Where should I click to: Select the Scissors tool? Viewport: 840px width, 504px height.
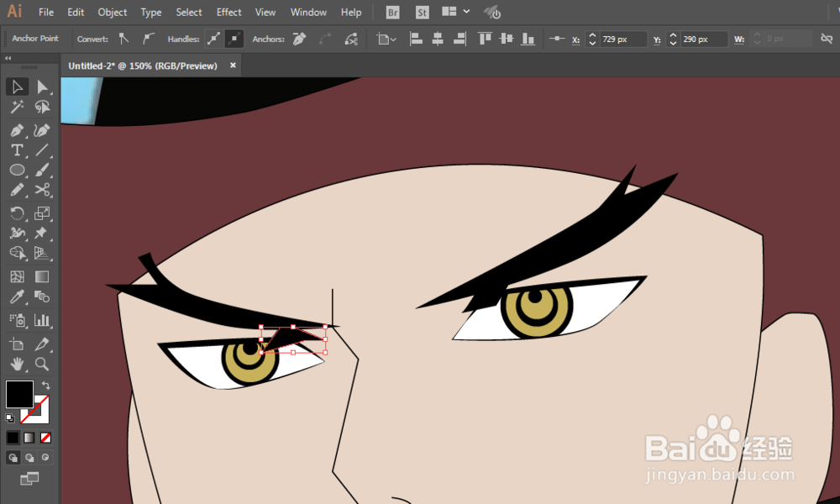[42, 190]
